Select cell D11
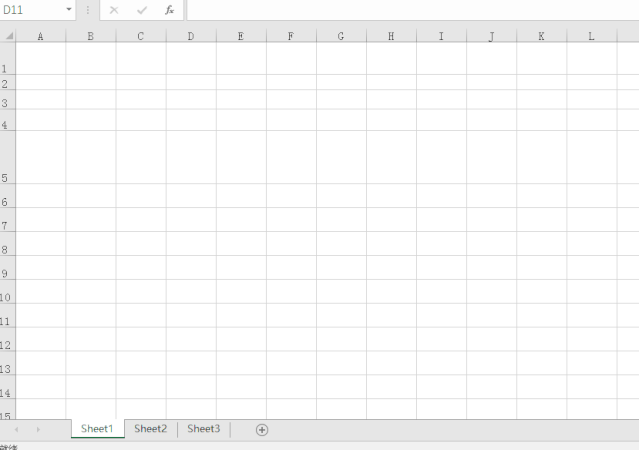Viewport: 639px width, 450px height. click(191, 316)
